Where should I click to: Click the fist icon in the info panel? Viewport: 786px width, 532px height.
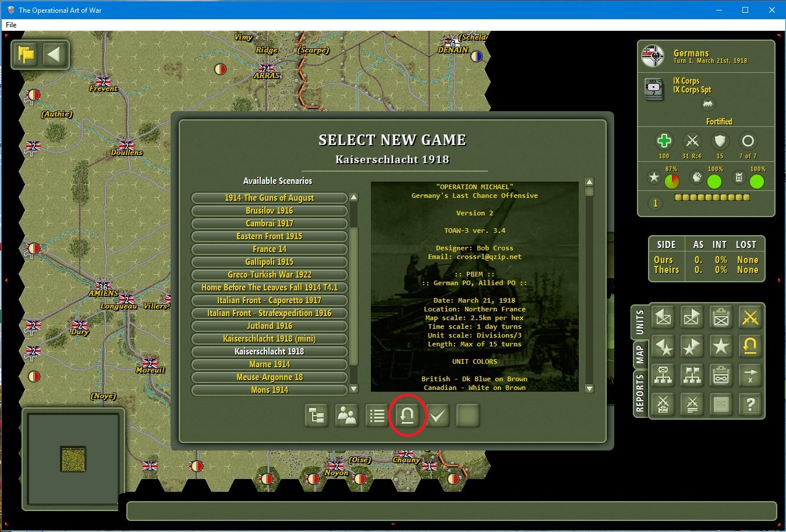696,178
